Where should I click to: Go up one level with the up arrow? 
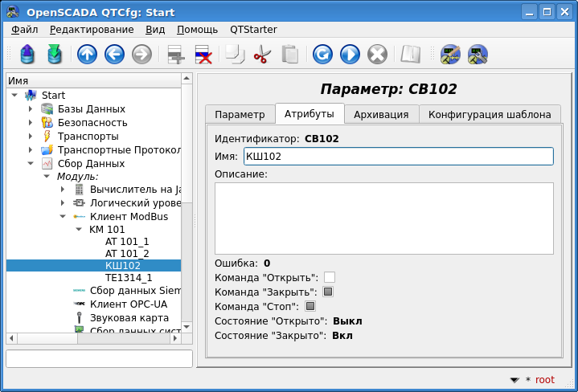[87, 55]
